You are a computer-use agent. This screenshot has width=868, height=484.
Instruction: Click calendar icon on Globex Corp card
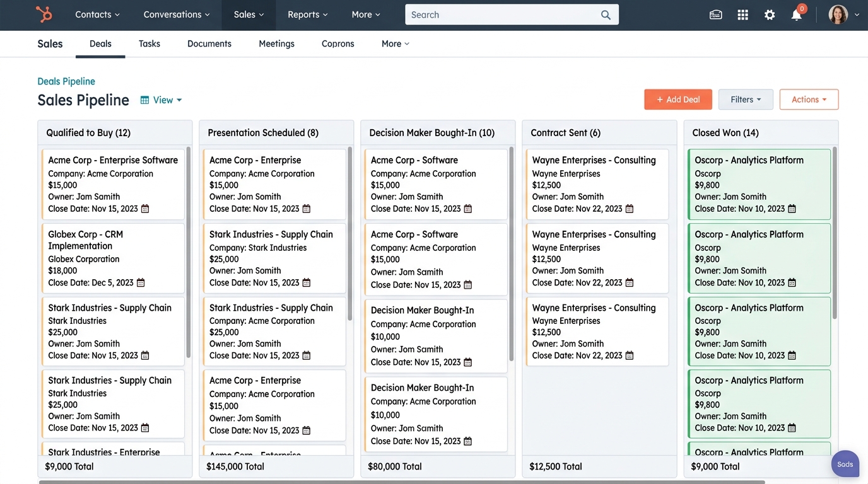pyautogui.click(x=141, y=282)
